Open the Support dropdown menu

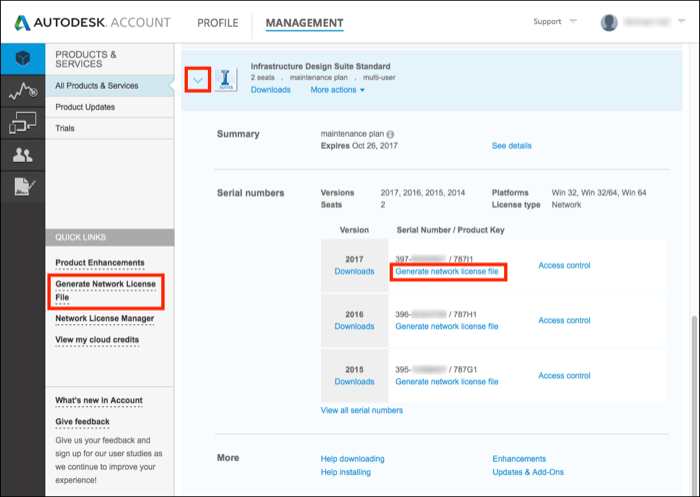tap(555, 21)
